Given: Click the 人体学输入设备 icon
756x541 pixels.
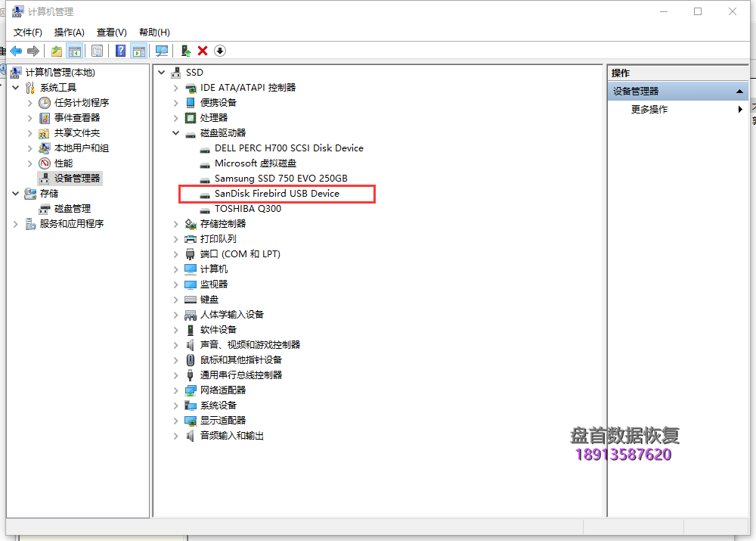Looking at the screenshot, I should pyautogui.click(x=191, y=315).
